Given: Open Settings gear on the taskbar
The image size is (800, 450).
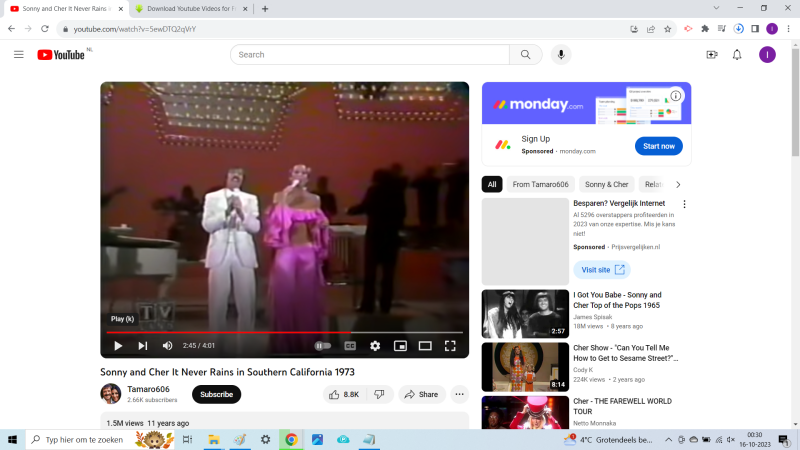Looking at the screenshot, I should tap(265, 439).
